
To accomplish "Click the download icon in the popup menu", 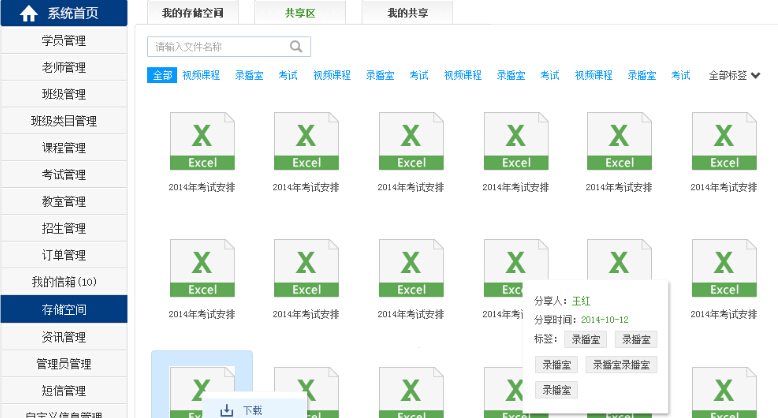I will (x=227, y=409).
